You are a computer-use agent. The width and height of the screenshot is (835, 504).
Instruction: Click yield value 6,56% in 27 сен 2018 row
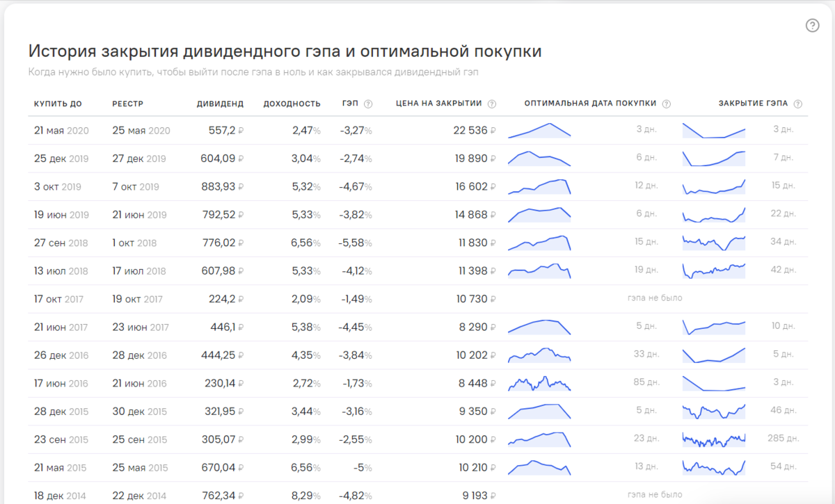pyautogui.click(x=305, y=243)
